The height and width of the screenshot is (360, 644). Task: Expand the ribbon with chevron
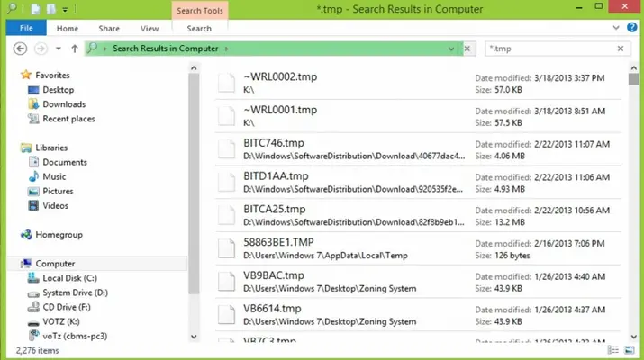(616, 28)
